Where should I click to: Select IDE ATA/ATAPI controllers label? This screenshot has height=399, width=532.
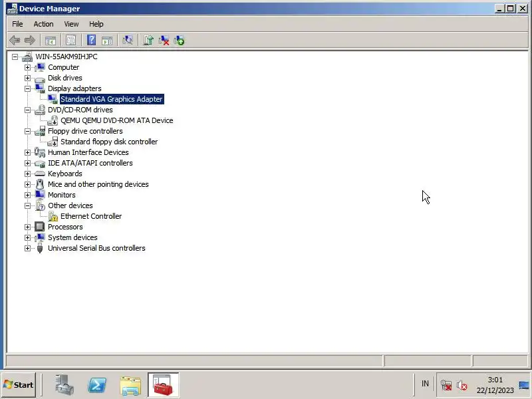coord(90,163)
